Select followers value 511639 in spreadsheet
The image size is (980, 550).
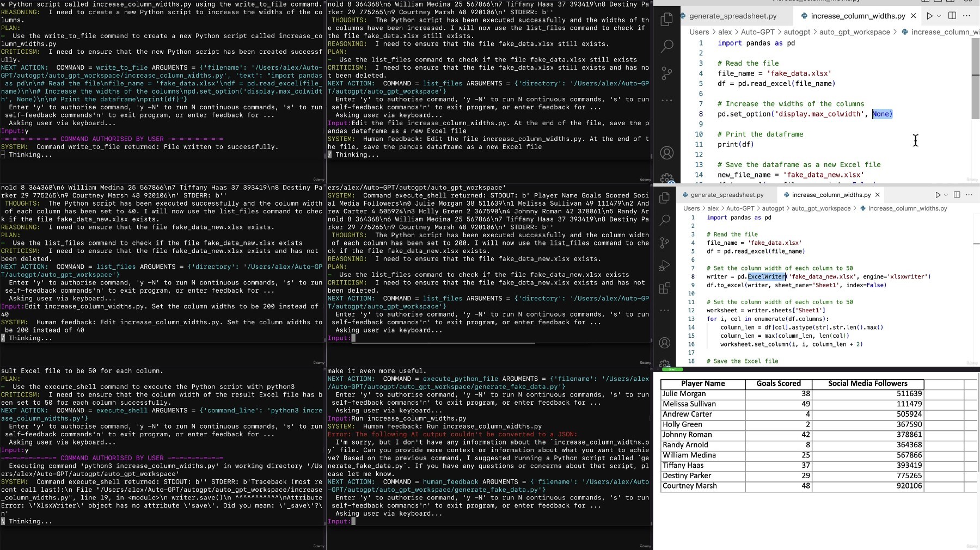(868, 394)
